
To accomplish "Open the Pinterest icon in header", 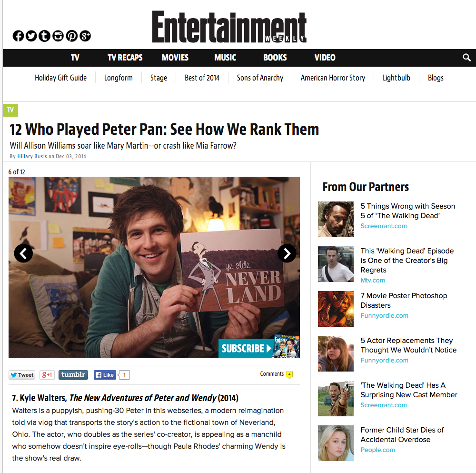I will click(72, 36).
